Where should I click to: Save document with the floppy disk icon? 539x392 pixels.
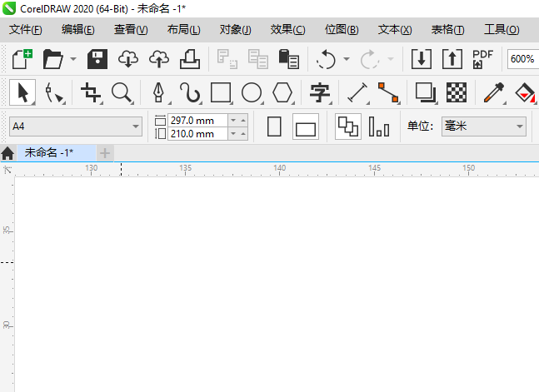(97, 59)
